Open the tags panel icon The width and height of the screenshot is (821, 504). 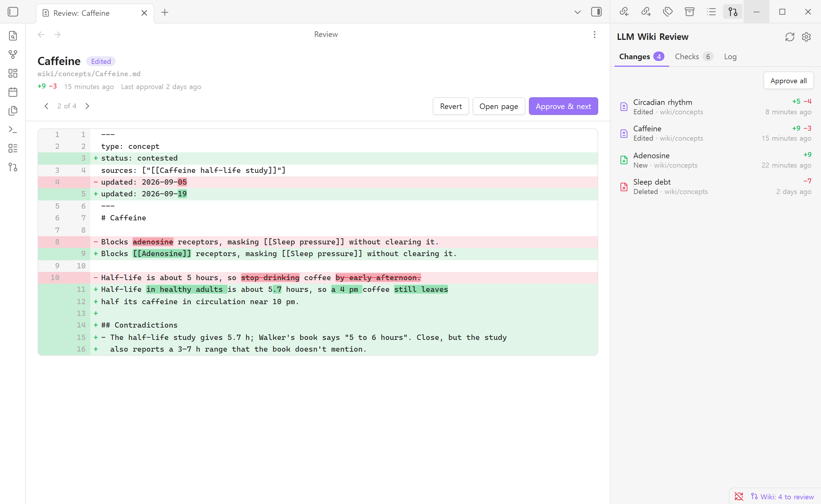(x=668, y=12)
